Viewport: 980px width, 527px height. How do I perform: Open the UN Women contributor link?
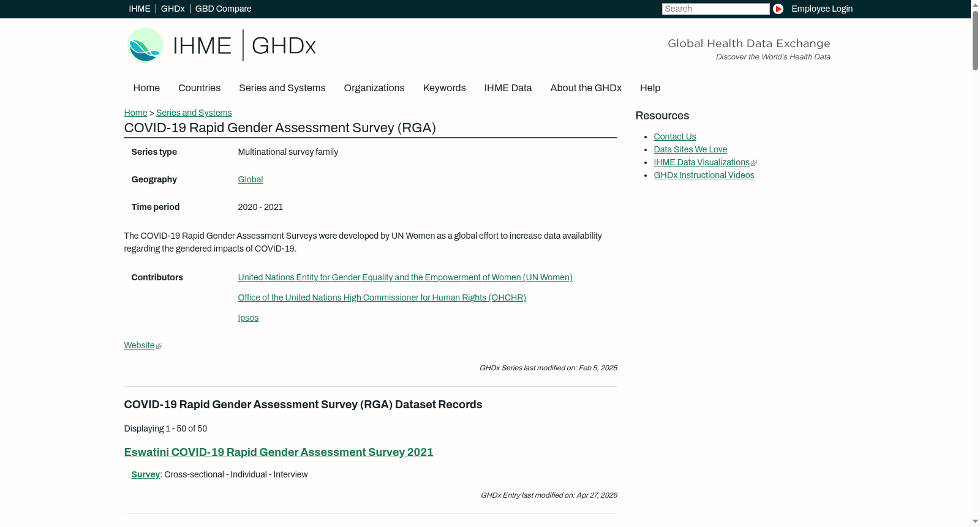click(x=405, y=277)
